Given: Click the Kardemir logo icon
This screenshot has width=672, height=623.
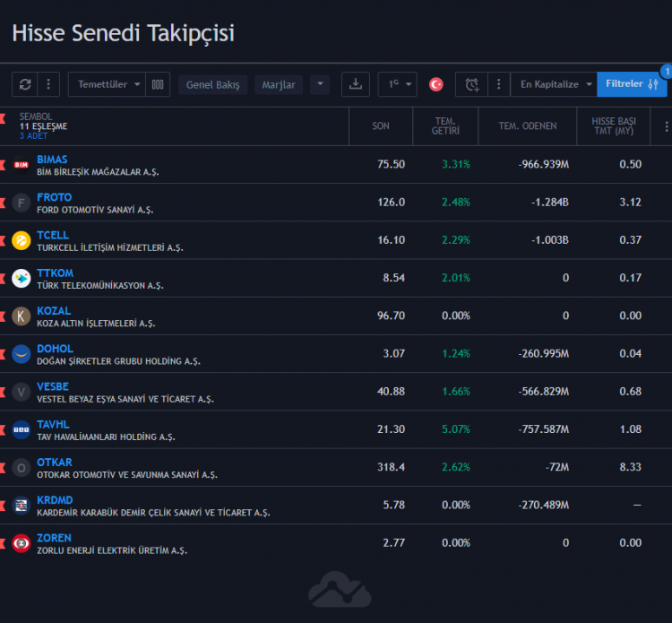Looking at the screenshot, I should point(21,506).
